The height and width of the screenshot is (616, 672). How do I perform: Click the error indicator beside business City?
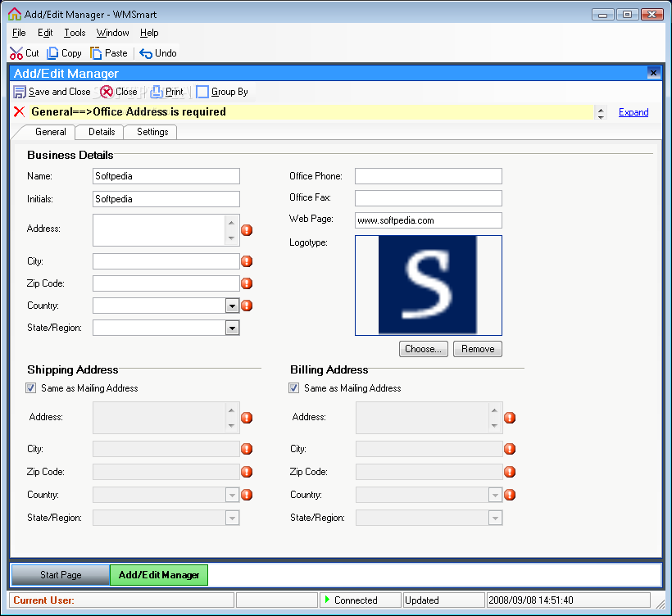[247, 261]
